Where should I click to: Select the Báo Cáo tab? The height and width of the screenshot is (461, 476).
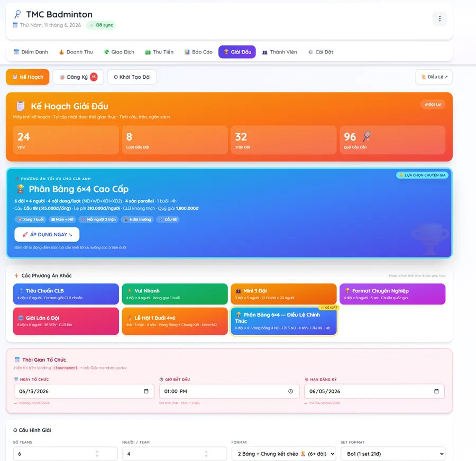[x=198, y=52]
